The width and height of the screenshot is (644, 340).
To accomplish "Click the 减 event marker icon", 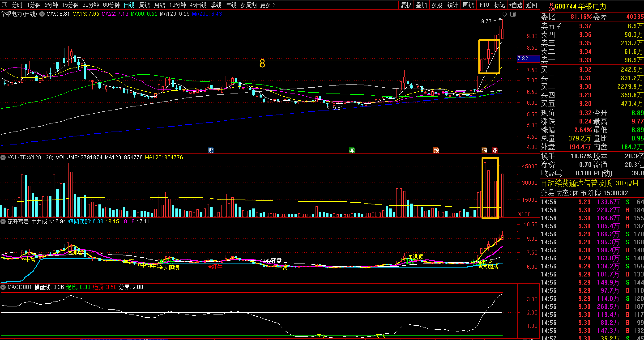I will [x=352, y=150].
